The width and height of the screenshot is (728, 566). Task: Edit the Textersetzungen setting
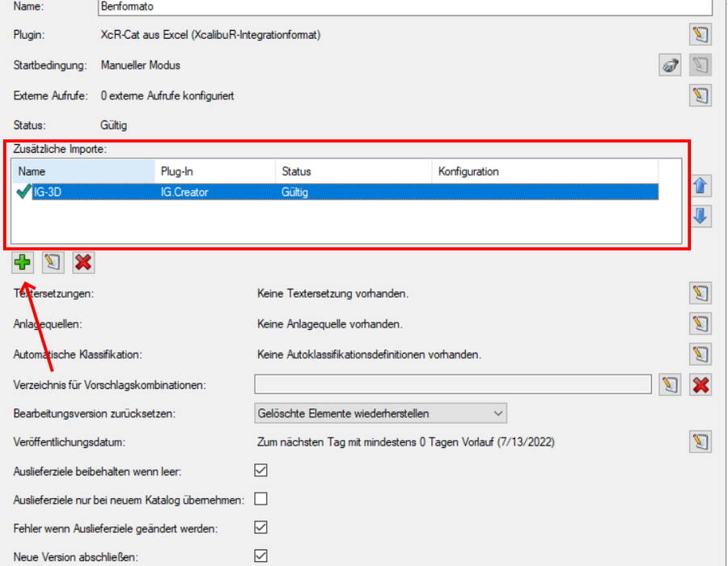click(700, 294)
